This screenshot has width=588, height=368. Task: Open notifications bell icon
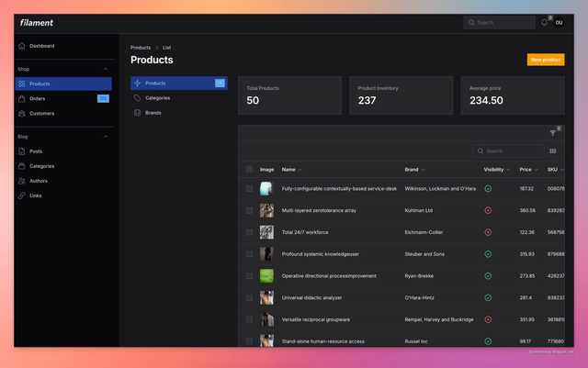tap(544, 23)
